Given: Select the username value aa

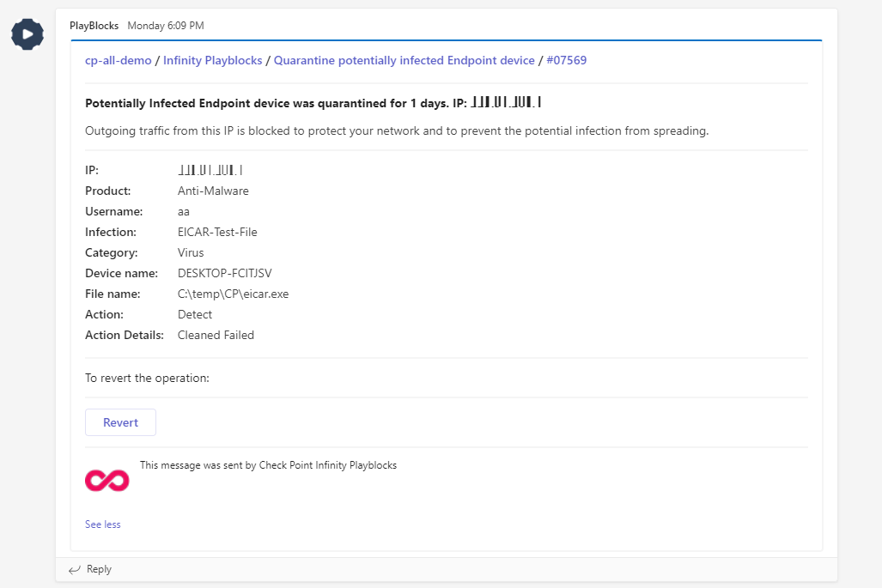Looking at the screenshot, I should pos(184,212).
